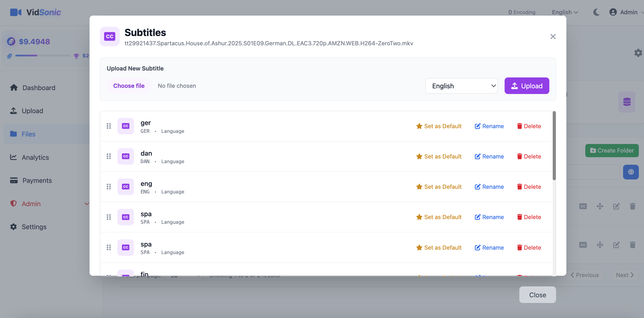Click the CC icon beside dan subtitle
The image size is (644, 318).
[x=126, y=156]
